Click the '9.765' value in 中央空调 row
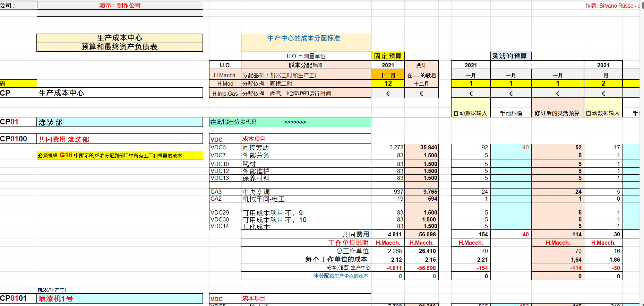The width and height of the screenshot is (644, 306). [421, 192]
